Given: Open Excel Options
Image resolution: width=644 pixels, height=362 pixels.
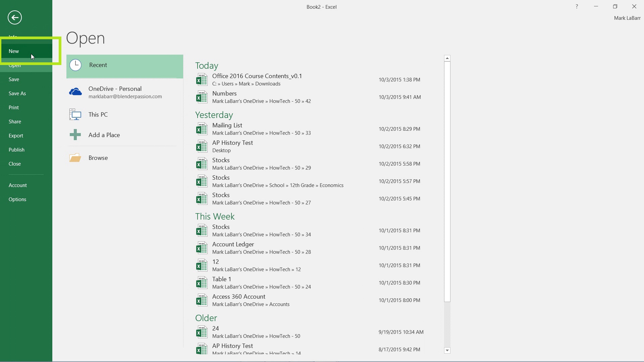Looking at the screenshot, I should pos(26,199).
